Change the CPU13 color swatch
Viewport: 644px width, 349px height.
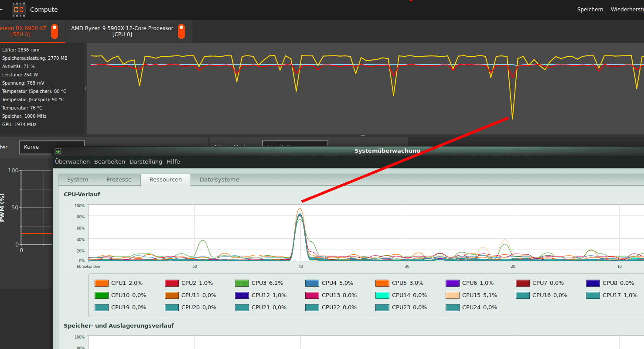pos(312,295)
